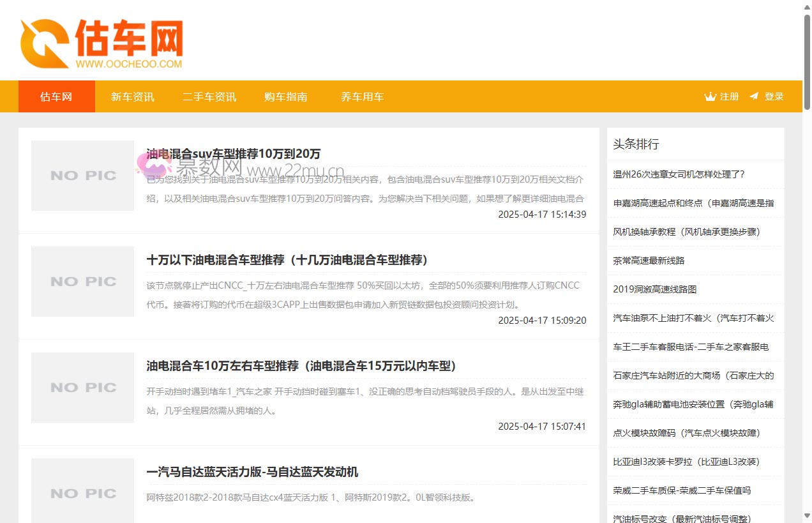
Task: Click the paper plane icon beside 登录
Action: [x=754, y=96]
